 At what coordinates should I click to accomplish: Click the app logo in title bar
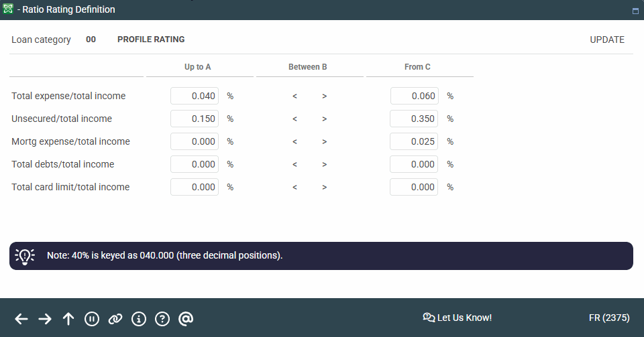point(8,9)
